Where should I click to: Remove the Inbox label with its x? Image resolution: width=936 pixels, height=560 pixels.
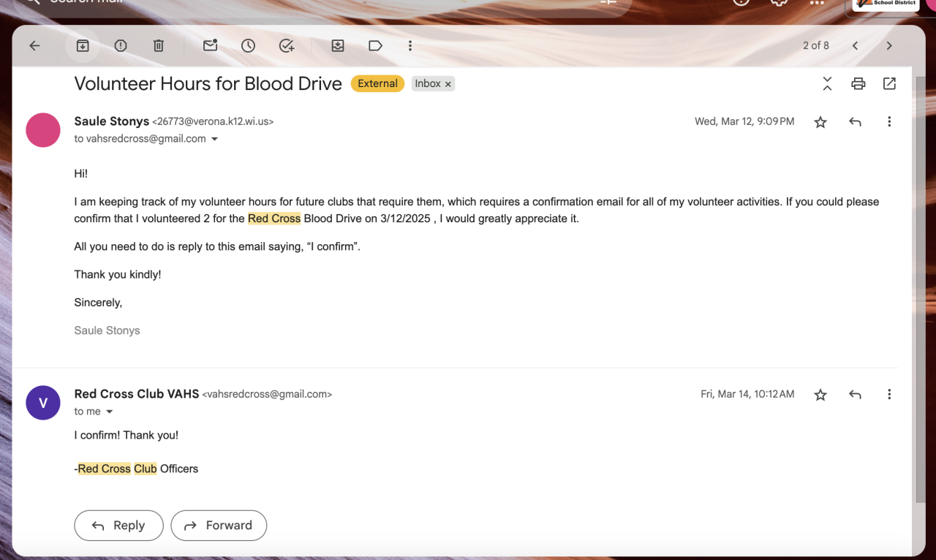pyautogui.click(x=448, y=84)
